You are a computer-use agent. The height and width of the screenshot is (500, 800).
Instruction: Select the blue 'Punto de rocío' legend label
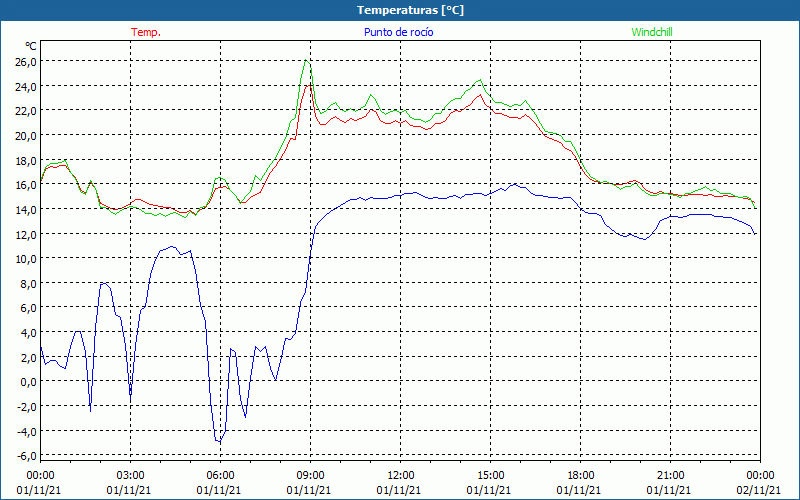coord(398,32)
